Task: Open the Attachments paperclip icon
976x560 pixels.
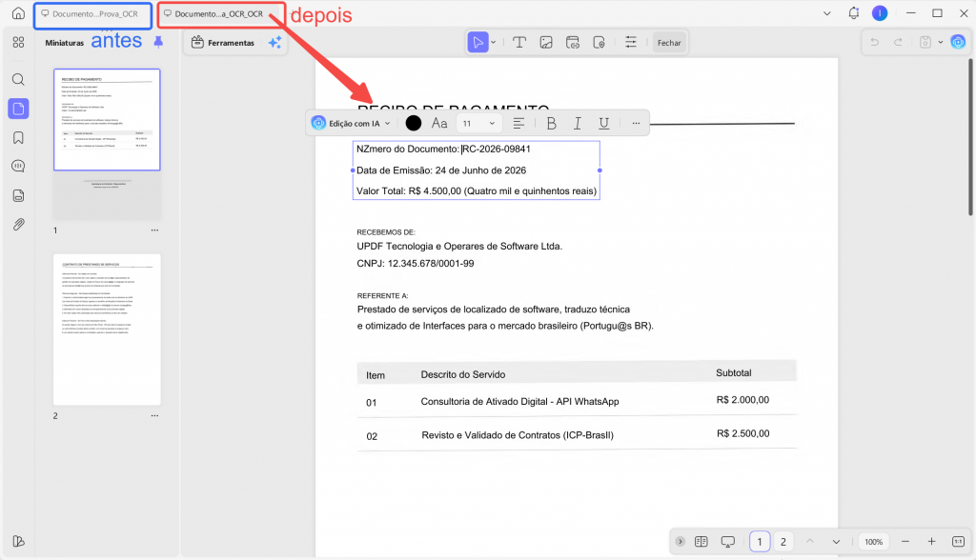Action: tap(18, 224)
